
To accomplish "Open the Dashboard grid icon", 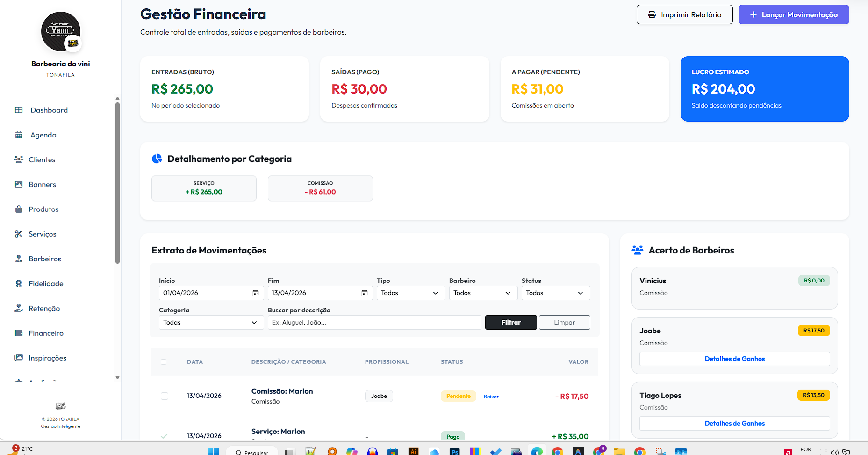I will pos(19,110).
